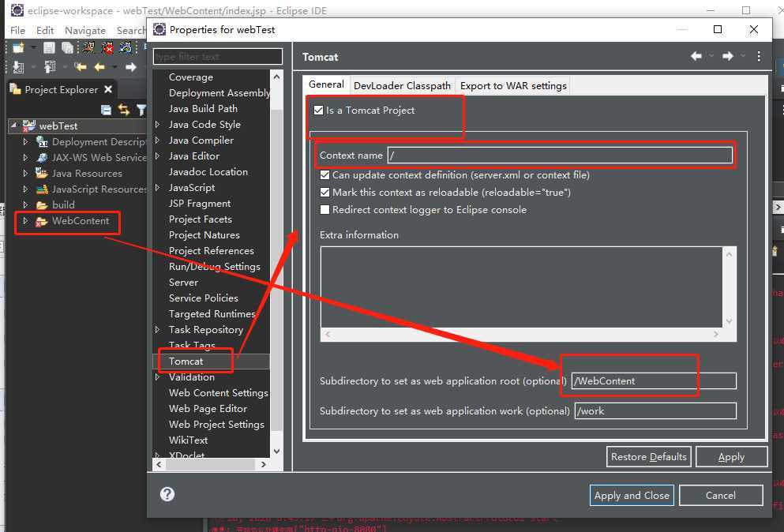Image resolution: width=784 pixels, height=532 pixels.
Task: Select Java Build Path in properties list
Action: pyautogui.click(x=203, y=108)
